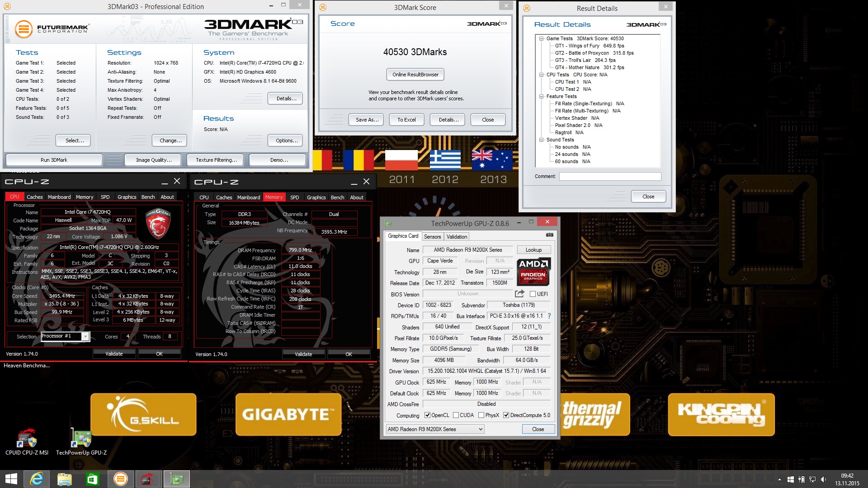
Task: Click OK in CPU-Z Memory window
Action: pyautogui.click(x=349, y=354)
